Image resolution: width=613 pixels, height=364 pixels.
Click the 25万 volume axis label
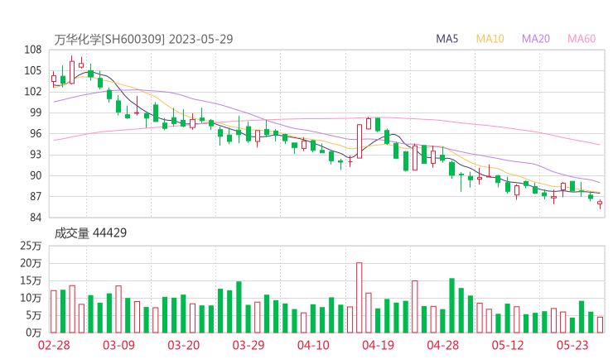click(x=31, y=246)
